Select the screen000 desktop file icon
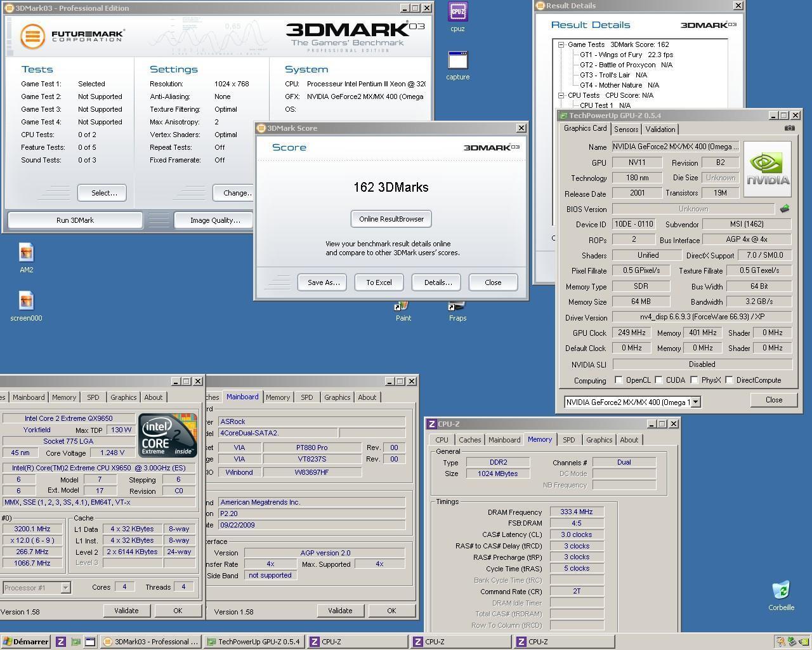Image resolution: width=812 pixels, height=650 pixels. [x=26, y=301]
